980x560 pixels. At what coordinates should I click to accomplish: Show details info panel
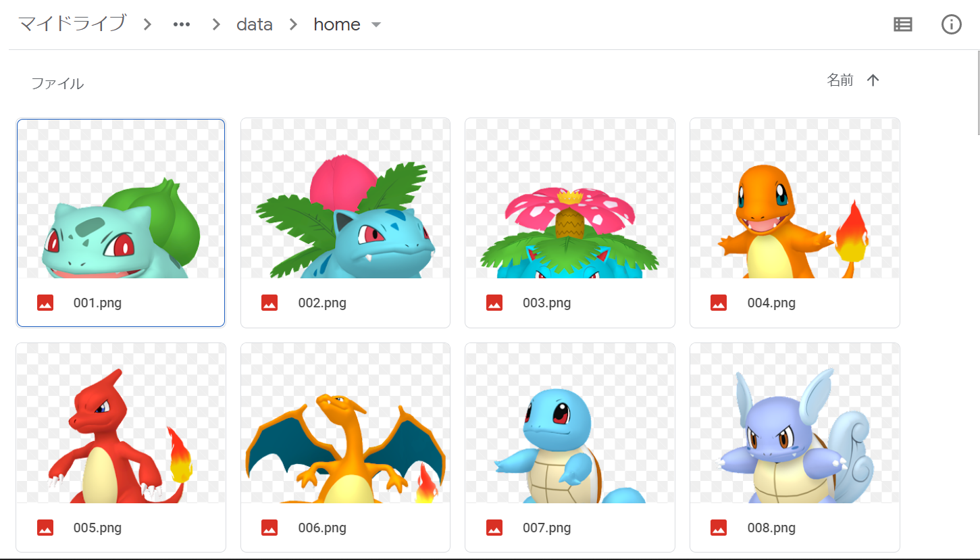[x=952, y=25]
